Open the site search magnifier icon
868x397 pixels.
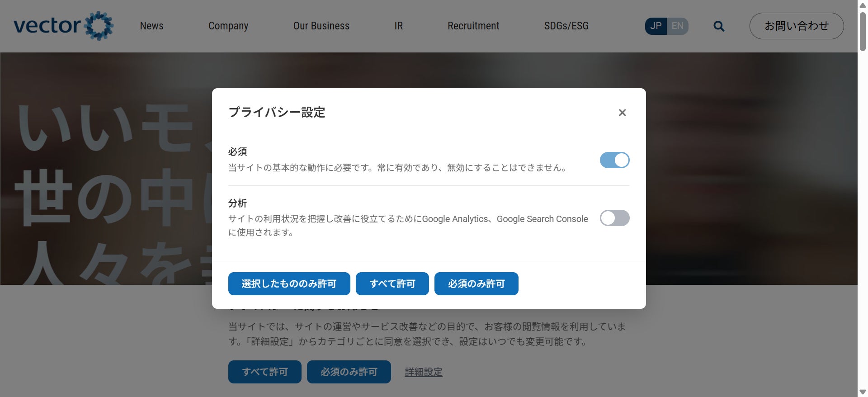719,26
